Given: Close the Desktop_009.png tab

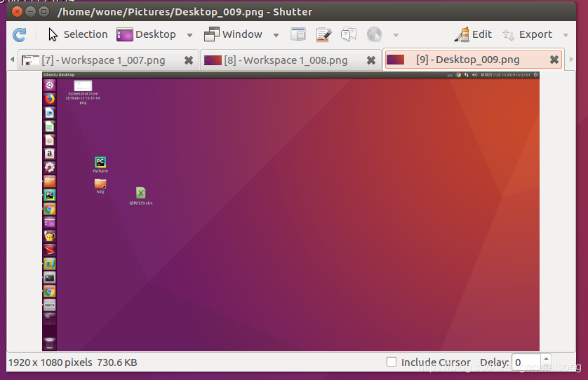Looking at the screenshot, I should (554, 60).
